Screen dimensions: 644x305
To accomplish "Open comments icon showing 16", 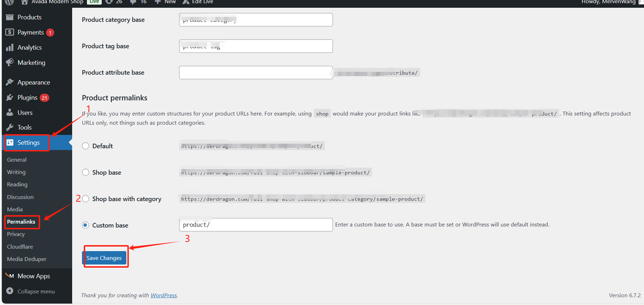I will click(133, 2).
